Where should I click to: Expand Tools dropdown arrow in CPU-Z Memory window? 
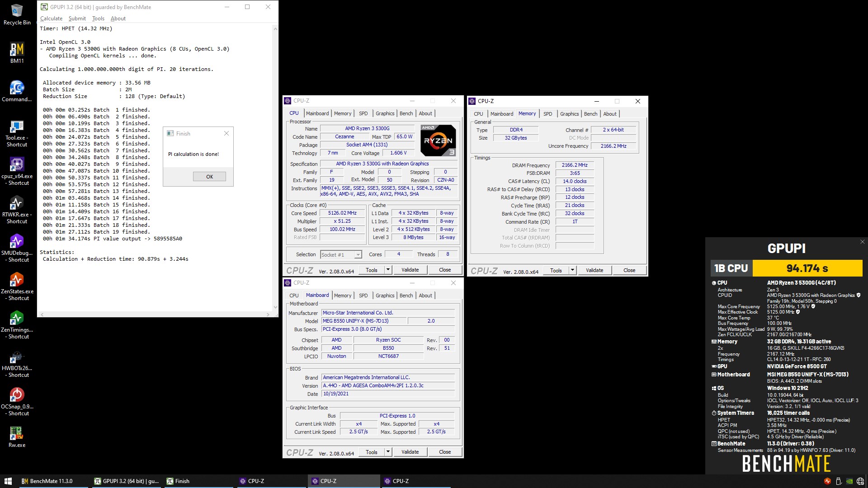click(x=572, y=270)
